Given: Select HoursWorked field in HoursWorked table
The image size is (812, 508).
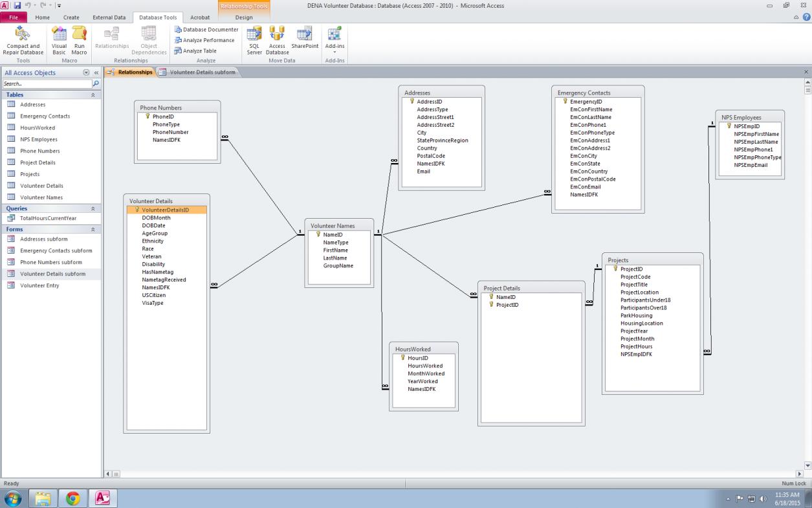Looking at the screenshot, I should (x=424, y=366).
